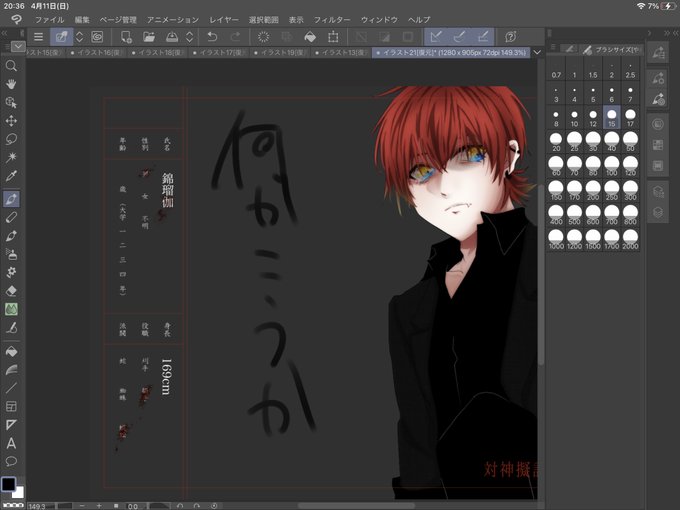This screenshot has height=510, width=680.
Task: Choose the Eyedropper tool
Action: point(11,176)
